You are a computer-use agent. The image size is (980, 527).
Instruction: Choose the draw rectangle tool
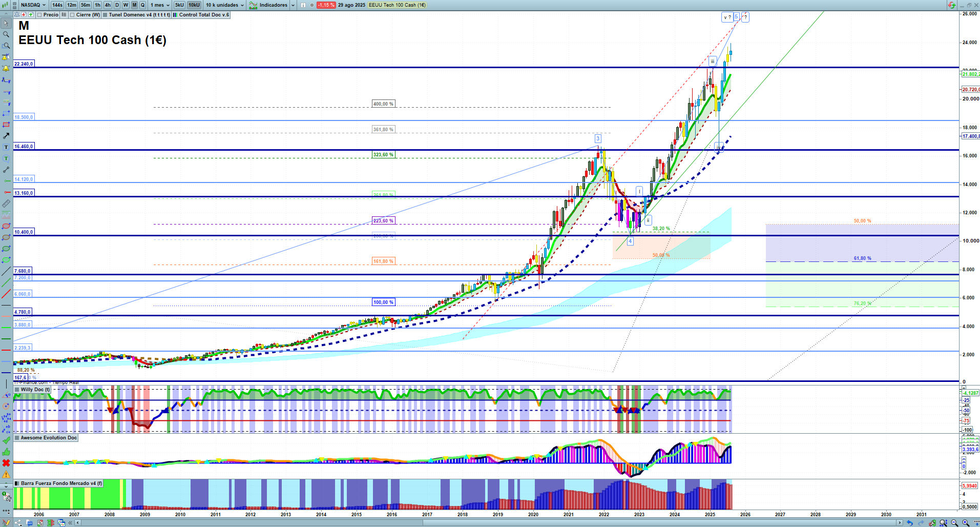coord(6,113)
